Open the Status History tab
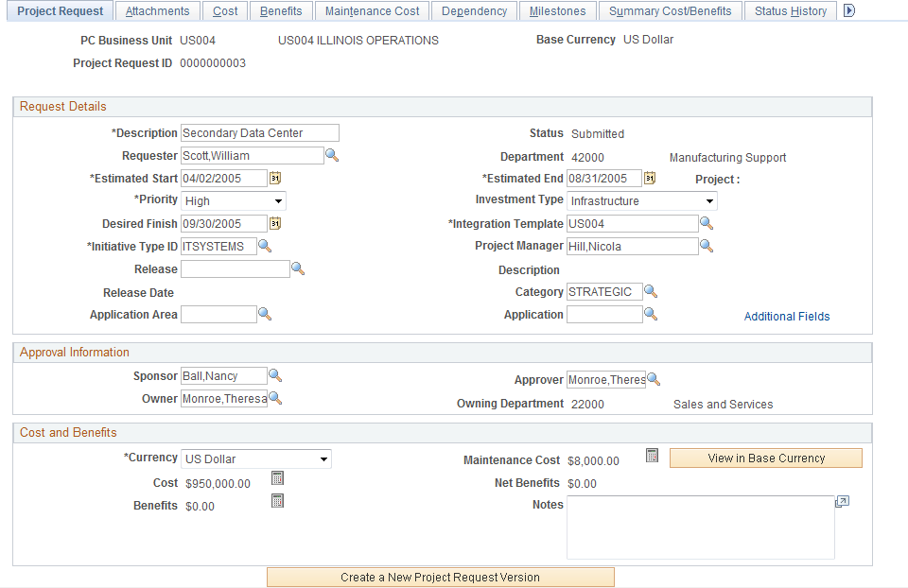908x588 pixels. 791,11
